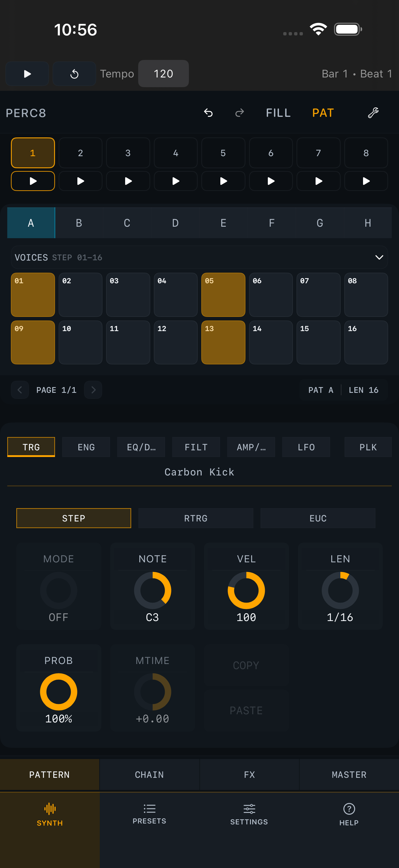Open the LFO parameter tab

(x=306, y=447)
